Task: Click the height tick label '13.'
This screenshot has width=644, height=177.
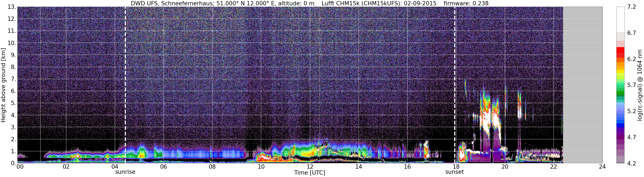Action: 12,7
